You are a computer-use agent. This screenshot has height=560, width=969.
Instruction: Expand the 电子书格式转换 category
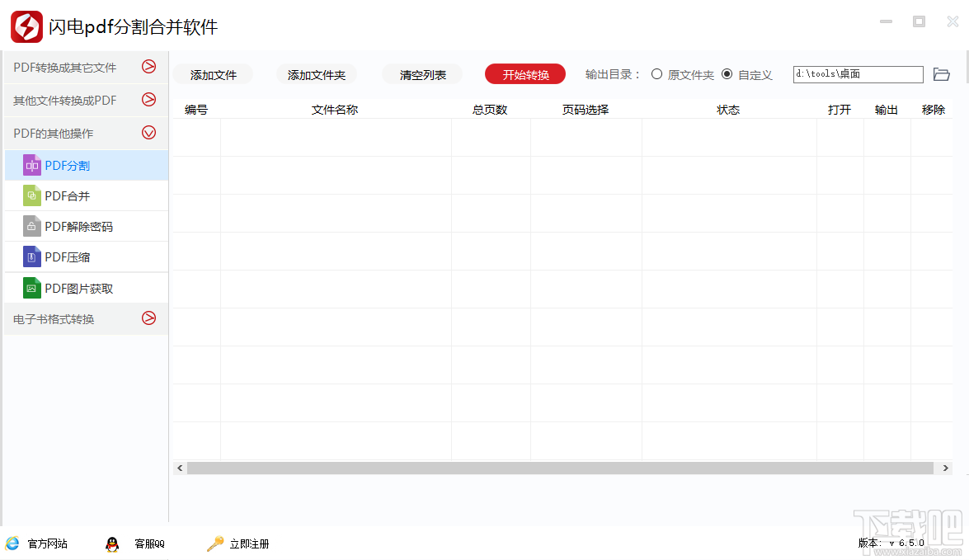tap(148, 318)
